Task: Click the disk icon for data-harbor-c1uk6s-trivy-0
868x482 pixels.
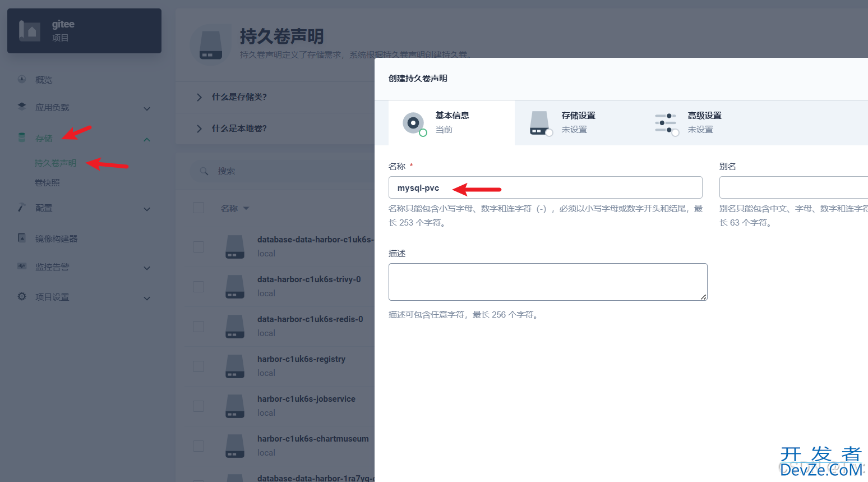Action: click(235, 286)
